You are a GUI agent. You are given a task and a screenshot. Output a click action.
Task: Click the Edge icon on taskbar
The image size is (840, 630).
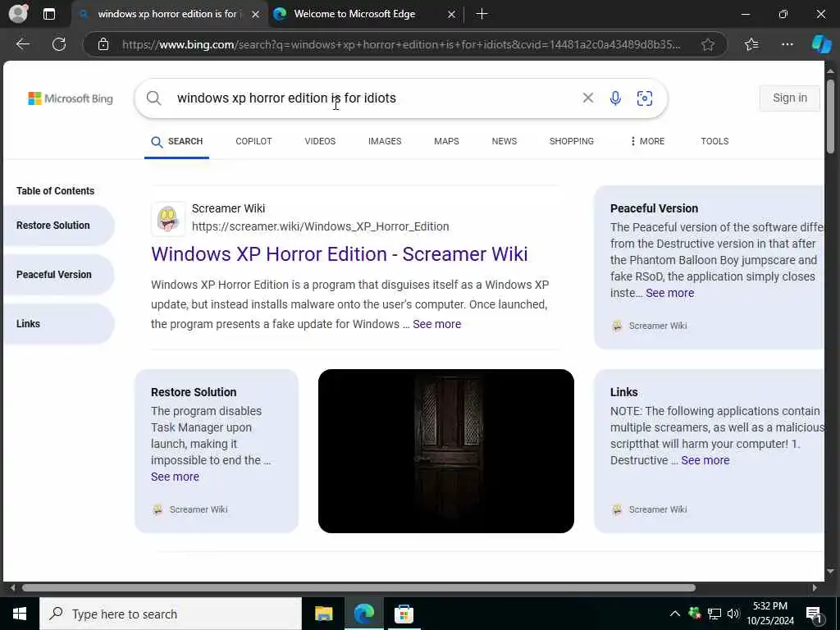click(x=364, y=614)
